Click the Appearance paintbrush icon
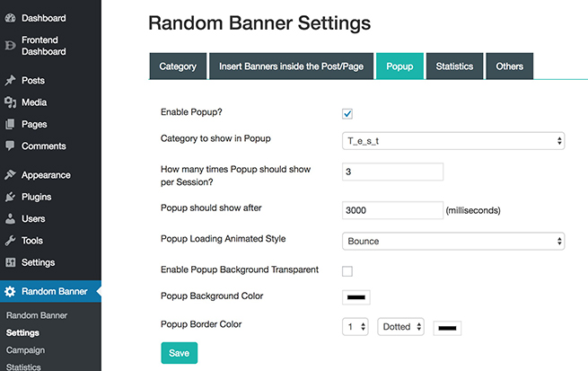The width and height of the screenshot is (588, 371). 10,175
